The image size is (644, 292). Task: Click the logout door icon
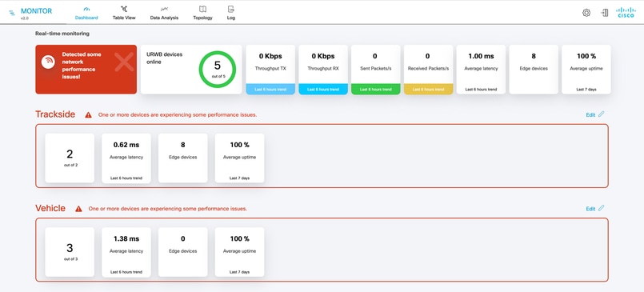[x=605, y=13]
